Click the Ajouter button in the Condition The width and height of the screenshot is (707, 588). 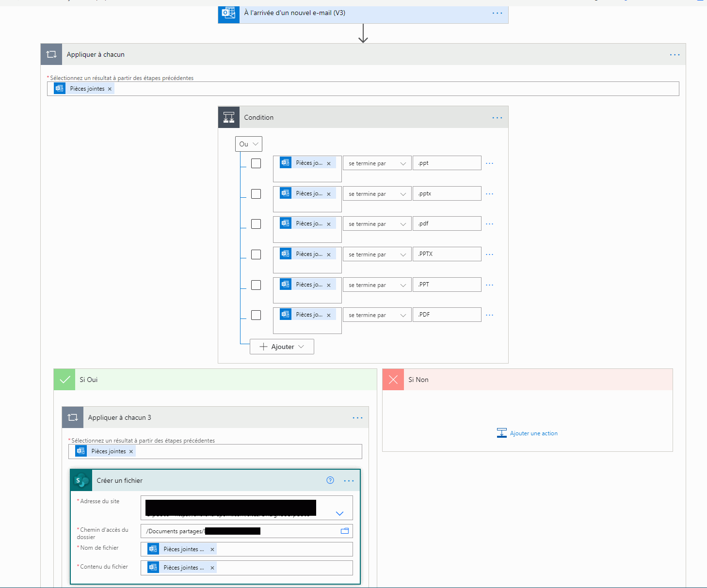click(x=282, y=347)
